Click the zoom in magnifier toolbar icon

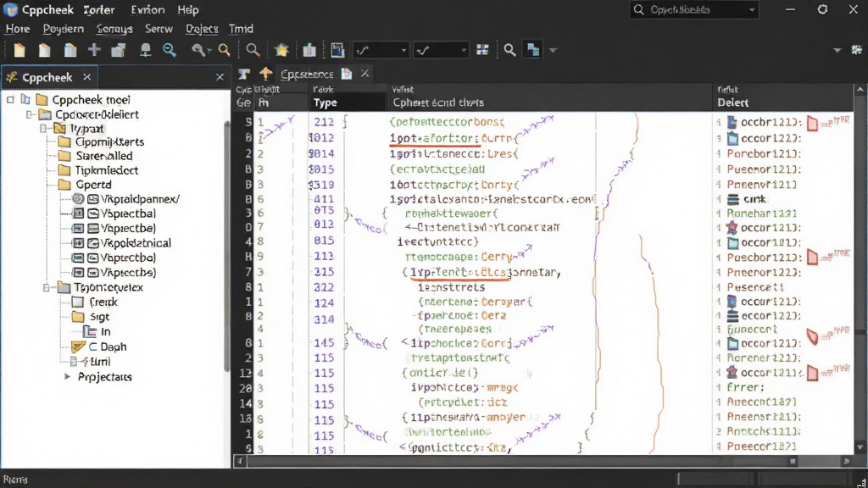[x=170, y=50]
